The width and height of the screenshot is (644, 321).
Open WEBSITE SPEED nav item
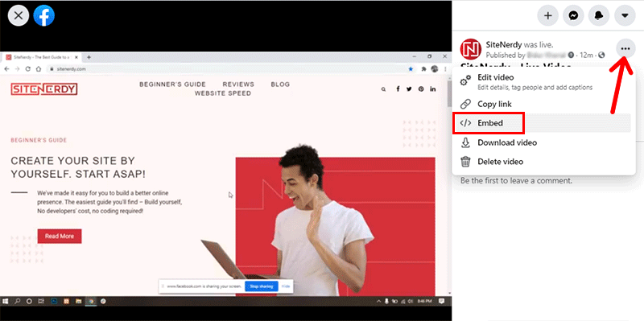[x=223, y=93]
